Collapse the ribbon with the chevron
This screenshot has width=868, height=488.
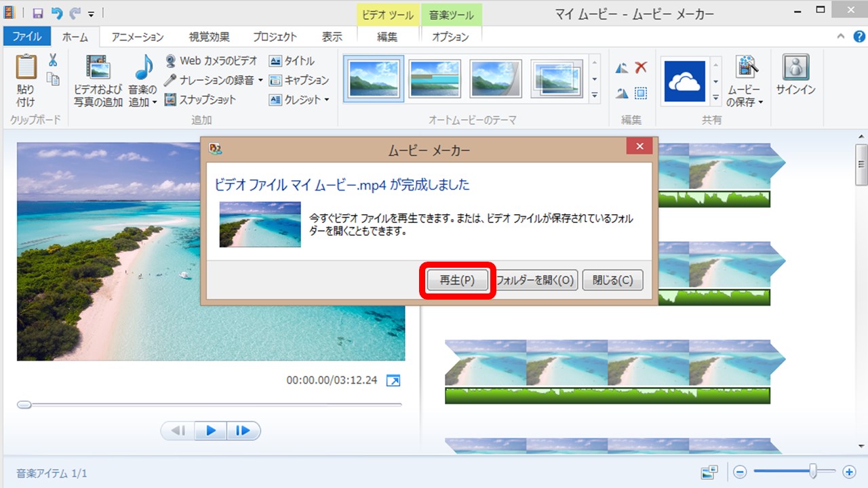point(841,37)
